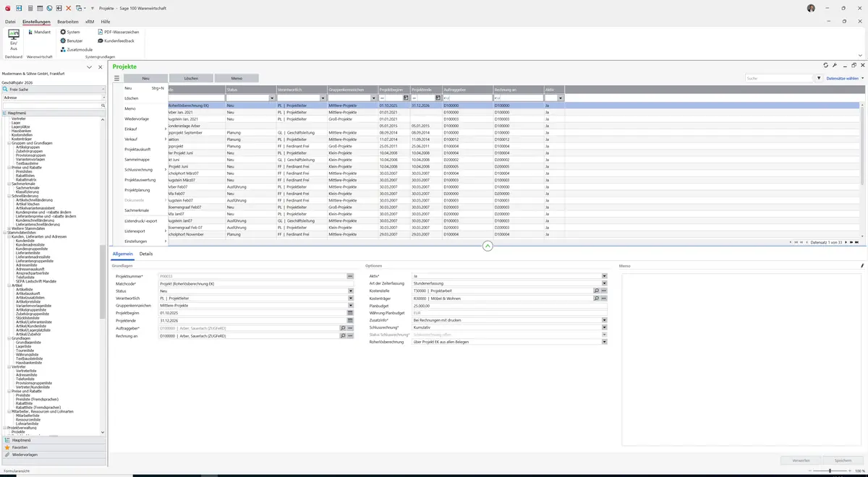This screenshot has width=868, height=477.
Task: Click the search magnifier next to Auftraggeber field
Action: pos(343,328)
